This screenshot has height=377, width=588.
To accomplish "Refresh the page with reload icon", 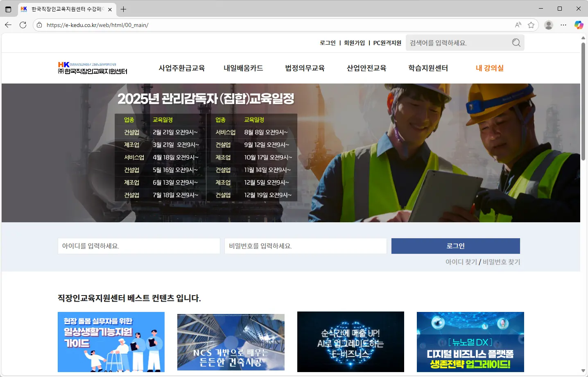I will point(23,25).
